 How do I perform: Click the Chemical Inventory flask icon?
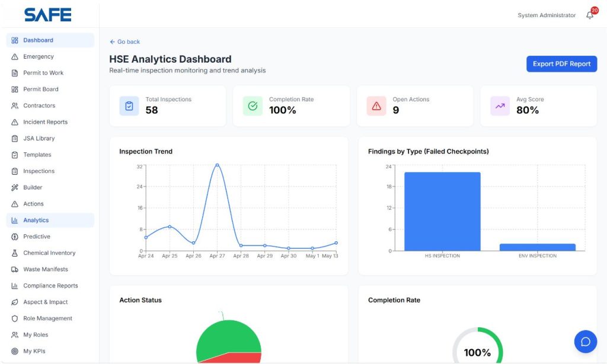(x=15, y=253)
